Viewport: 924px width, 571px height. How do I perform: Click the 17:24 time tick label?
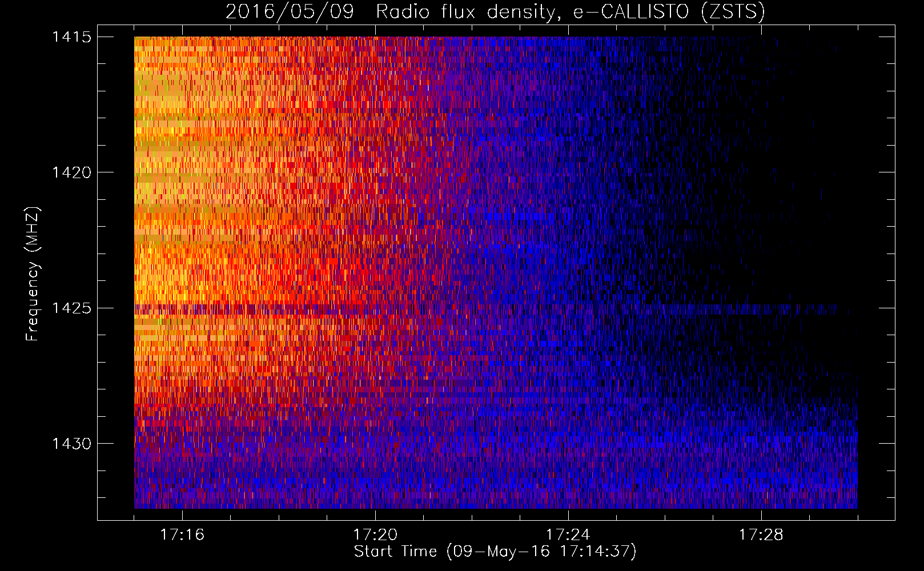pos(568,535)
